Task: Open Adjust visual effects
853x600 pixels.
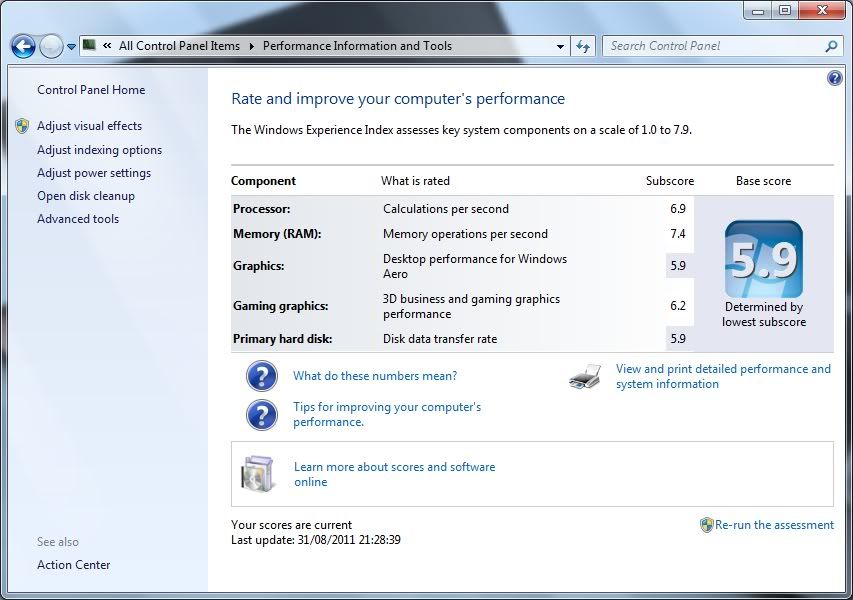Action: click(89, 126)
